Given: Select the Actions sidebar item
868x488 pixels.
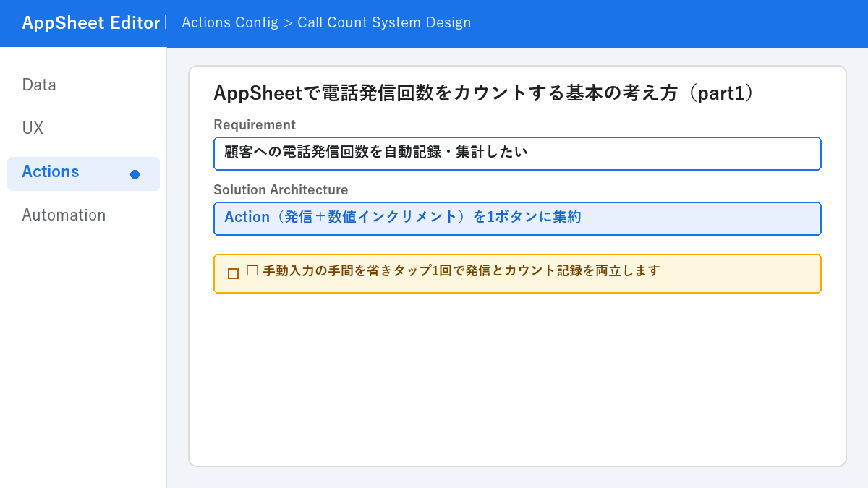Looking at the screenshot, I should (x=83, y=174).
